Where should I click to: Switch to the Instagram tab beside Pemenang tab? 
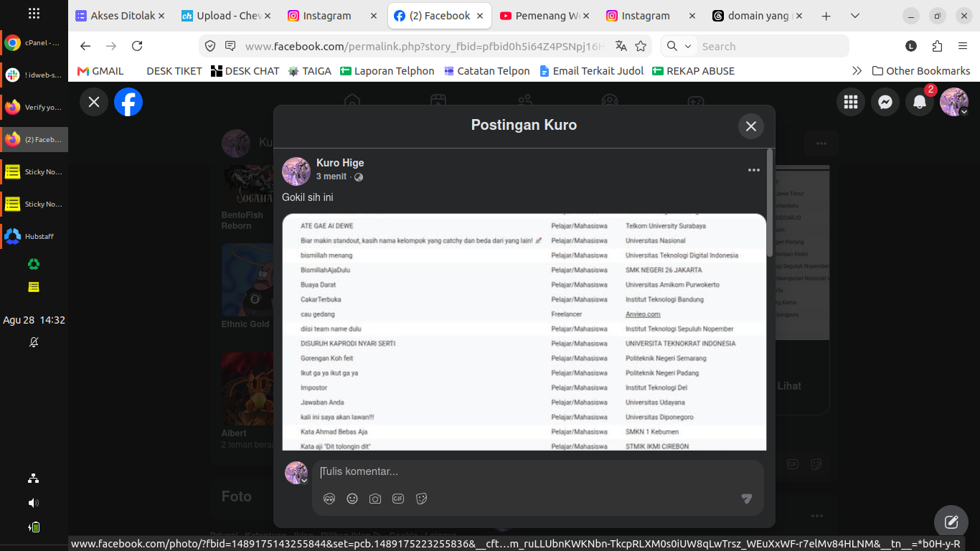click(651, 16)
